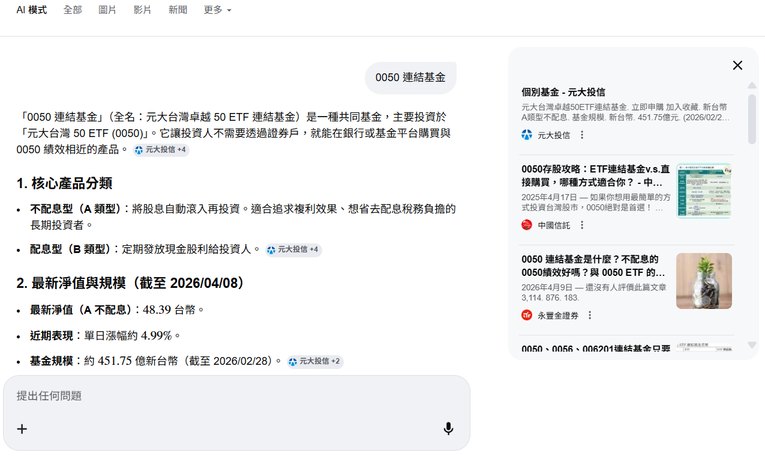
Task: Click heading 1. 核心產品分類
Action: [64, 183]
